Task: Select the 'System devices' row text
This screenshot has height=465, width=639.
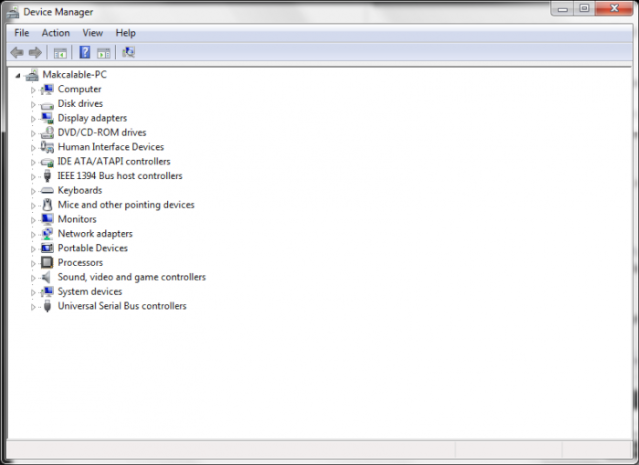Action: point(90,292)
